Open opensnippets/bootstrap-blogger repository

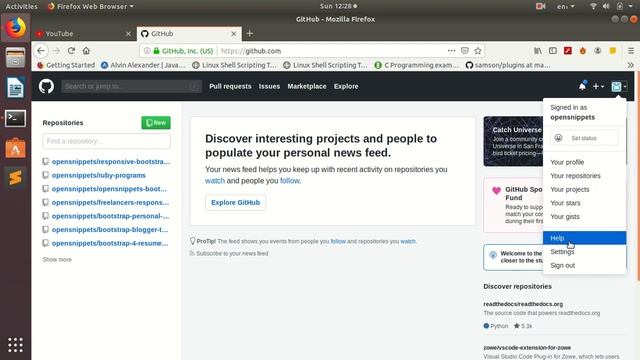coord(110,229)
